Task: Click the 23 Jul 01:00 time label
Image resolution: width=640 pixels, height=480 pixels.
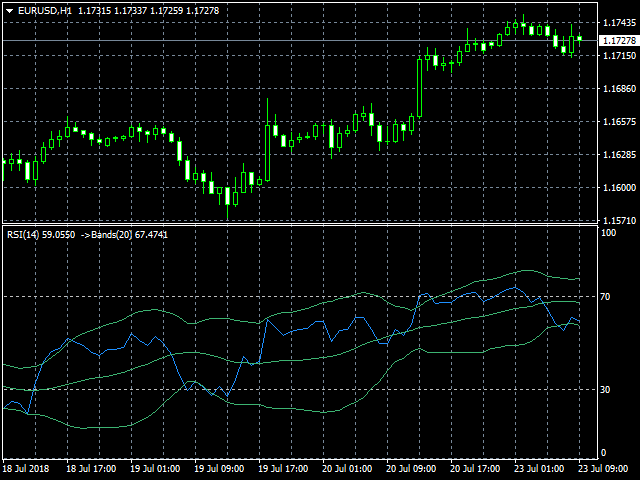Action: point(540,469)
